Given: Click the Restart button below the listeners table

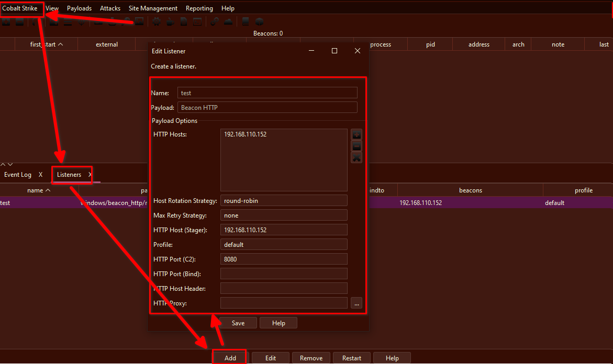Looking at the screenshot, I should pyautogui.click(x=351, y=358).
